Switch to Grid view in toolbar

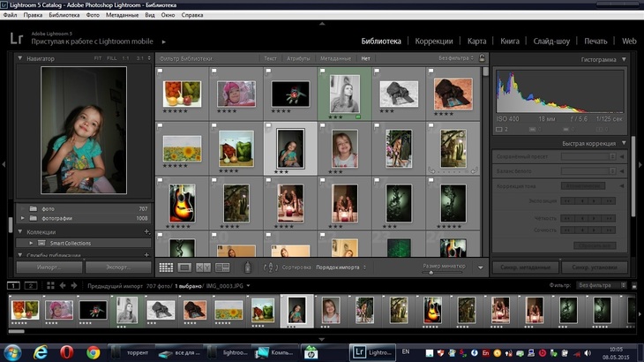pyautogui.click(x=166, y=267)
